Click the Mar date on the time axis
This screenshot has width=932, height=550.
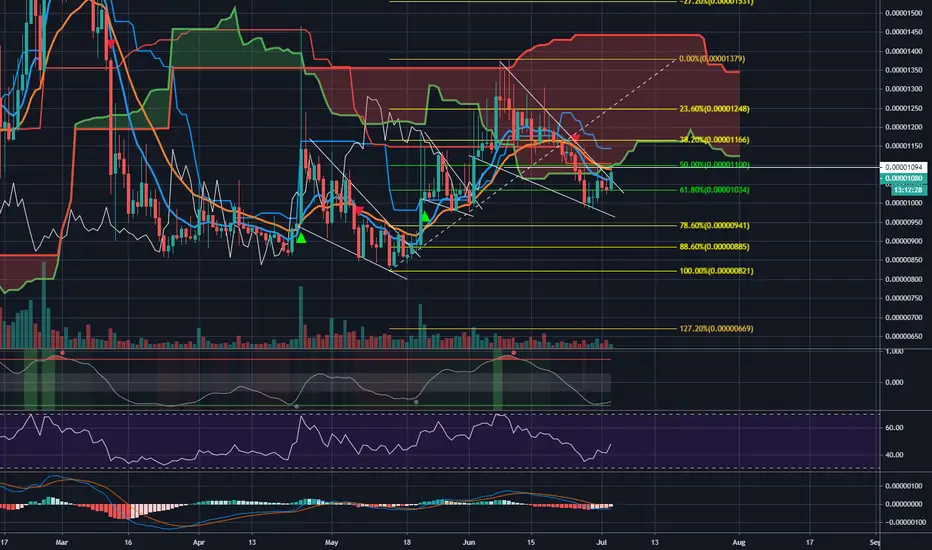tap(62, 542)
